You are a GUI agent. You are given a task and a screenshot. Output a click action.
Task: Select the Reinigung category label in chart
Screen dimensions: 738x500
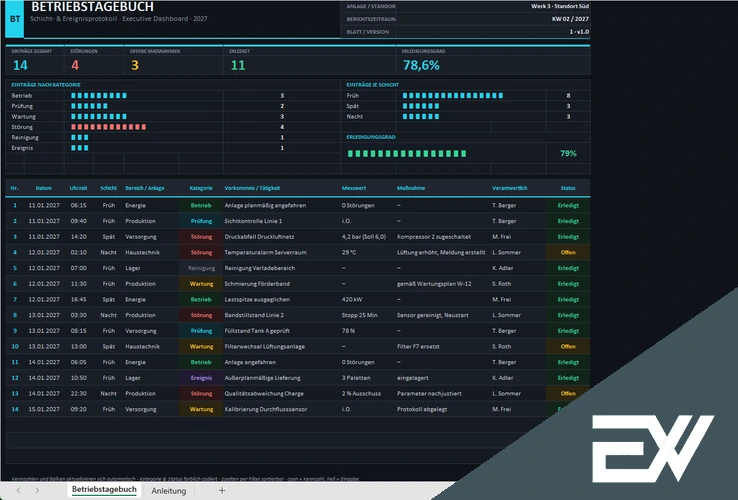25,137
